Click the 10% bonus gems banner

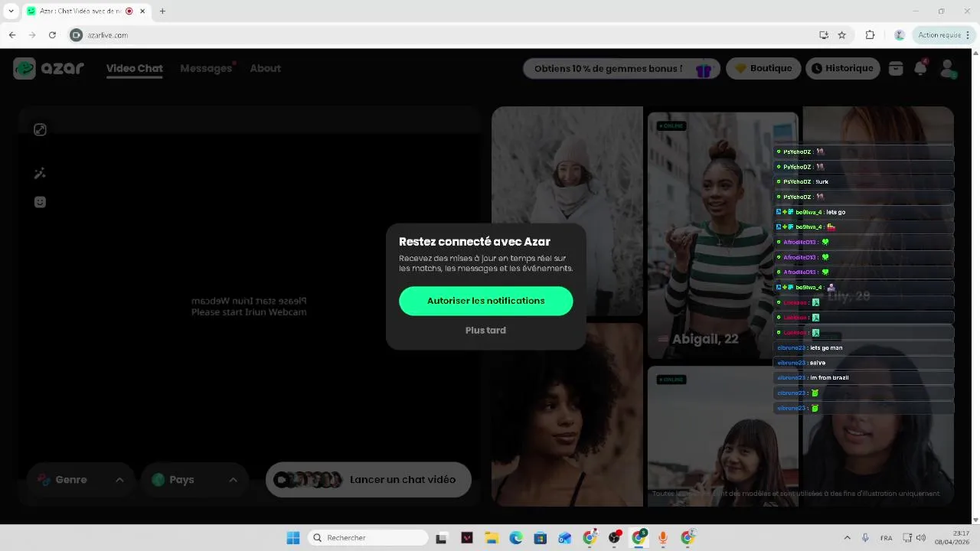[x=622, y=68]
